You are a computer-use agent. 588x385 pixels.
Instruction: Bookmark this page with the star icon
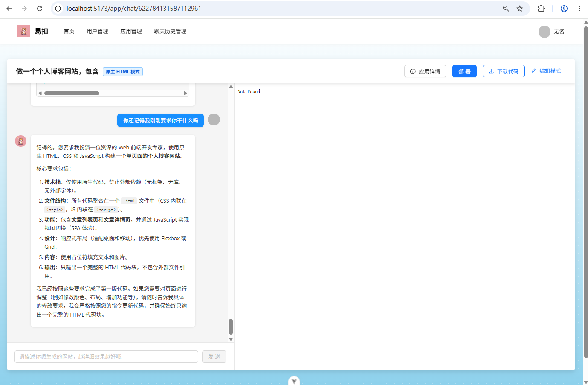coord(520,9)
